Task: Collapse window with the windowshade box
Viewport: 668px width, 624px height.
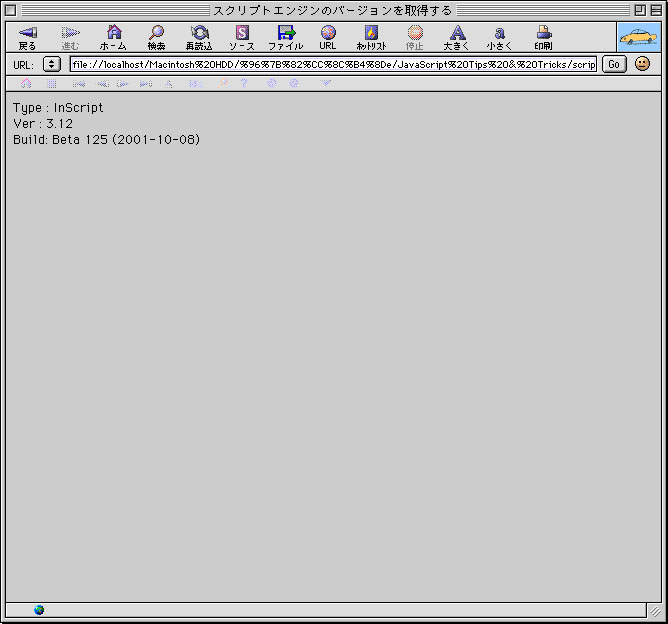Action: 656,10
